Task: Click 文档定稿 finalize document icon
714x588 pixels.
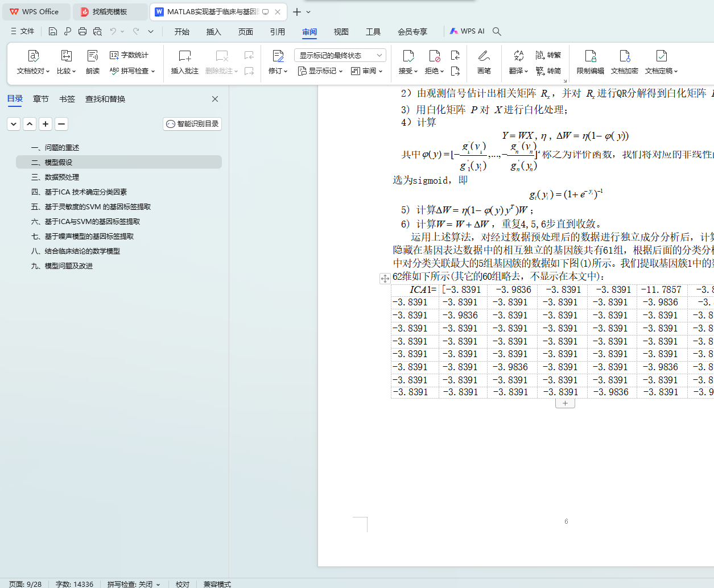Action: click(661, 56)
